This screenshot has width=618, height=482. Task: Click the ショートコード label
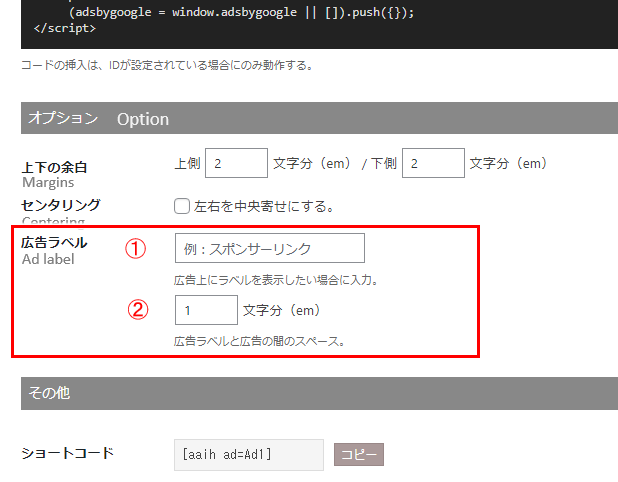click(67, 453)
